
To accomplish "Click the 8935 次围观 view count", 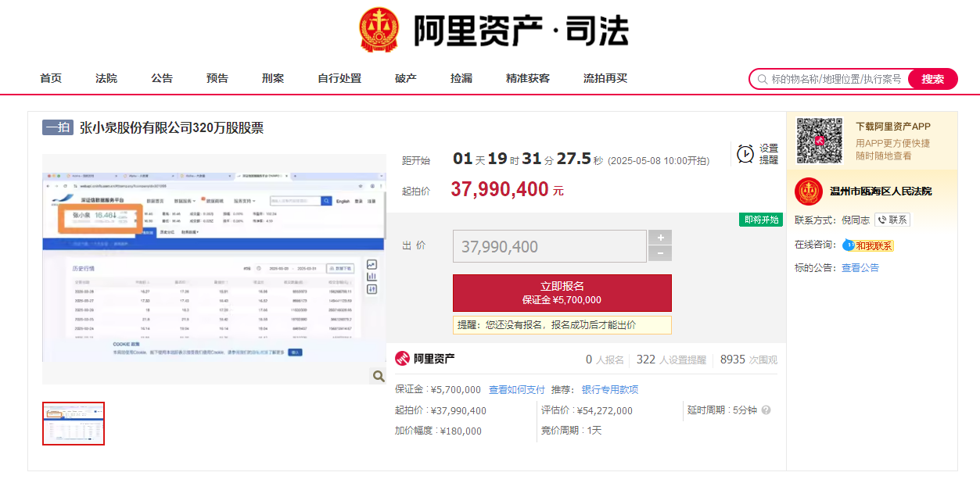I will (748, 360).
